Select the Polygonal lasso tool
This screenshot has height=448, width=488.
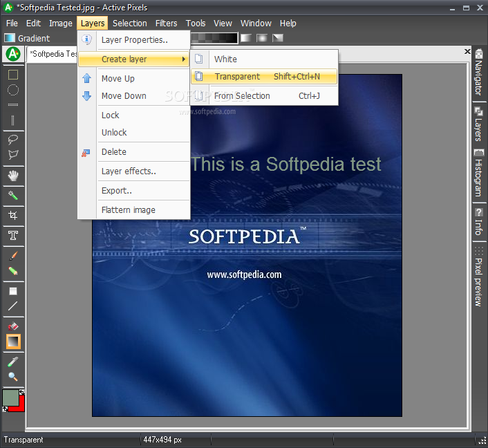point(13,155)
